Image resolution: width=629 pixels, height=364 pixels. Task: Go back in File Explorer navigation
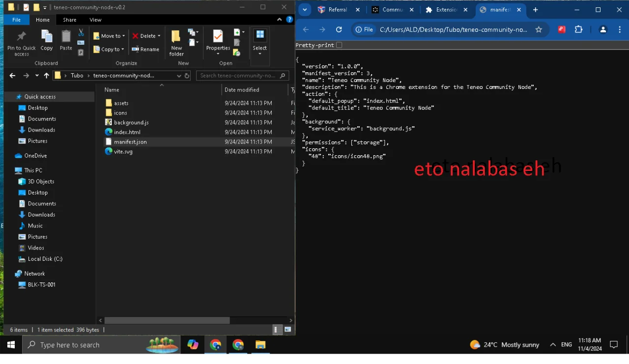pos(13,76)
